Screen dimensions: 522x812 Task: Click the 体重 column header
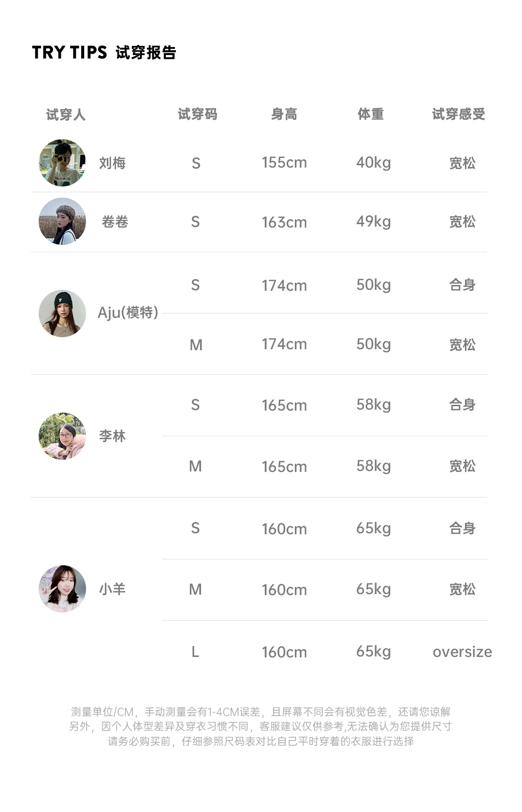point(371,114)
